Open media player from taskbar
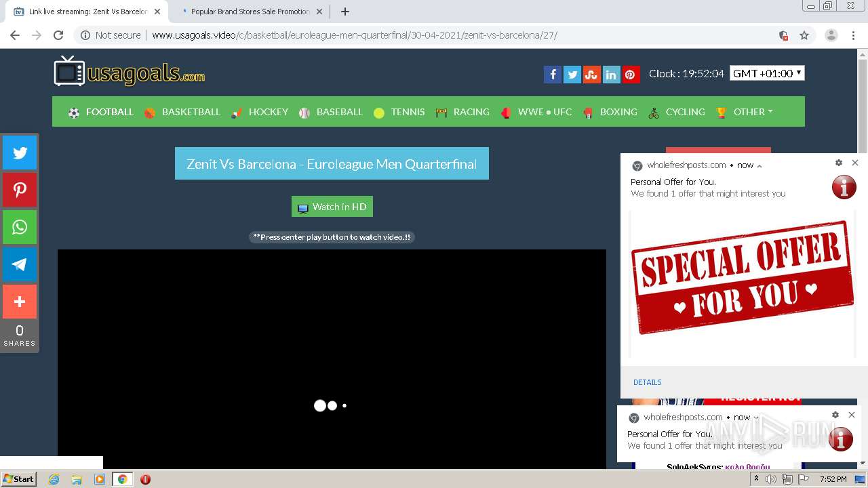868x488 pixels. 100,479
